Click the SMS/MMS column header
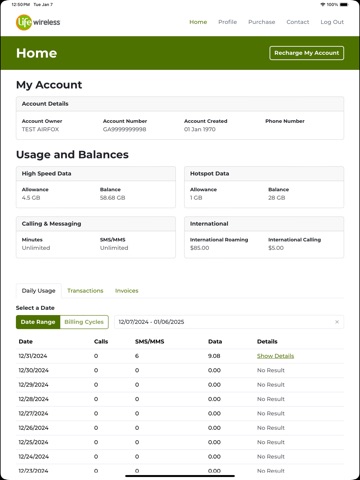The width and height of the screenshot is (360, 480). click(x=150, y=342)
